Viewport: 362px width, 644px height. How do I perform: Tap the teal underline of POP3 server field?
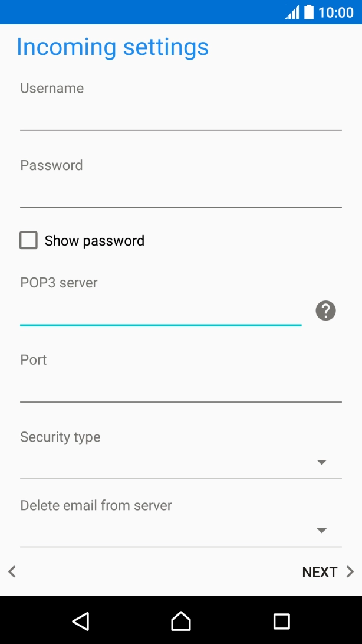click(160, 325)
